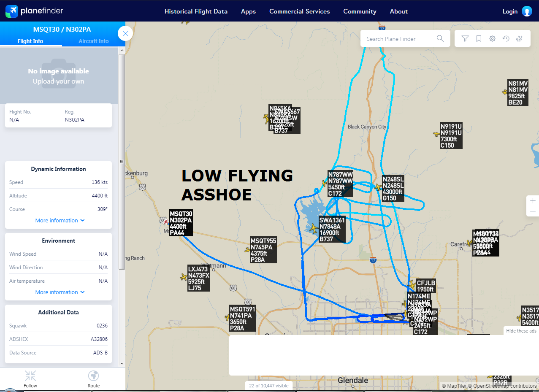Click the Course value 309°
This screenshot has width=539, height=392.
pos(103,209)
